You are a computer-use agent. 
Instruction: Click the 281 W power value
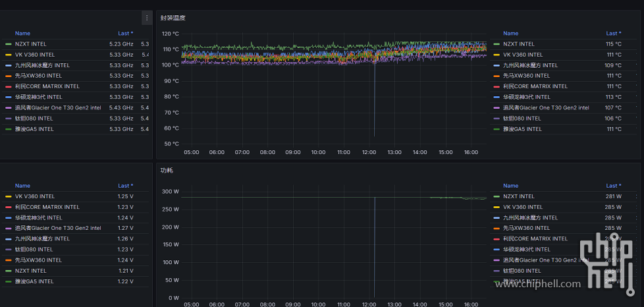(x=614, y=196)
